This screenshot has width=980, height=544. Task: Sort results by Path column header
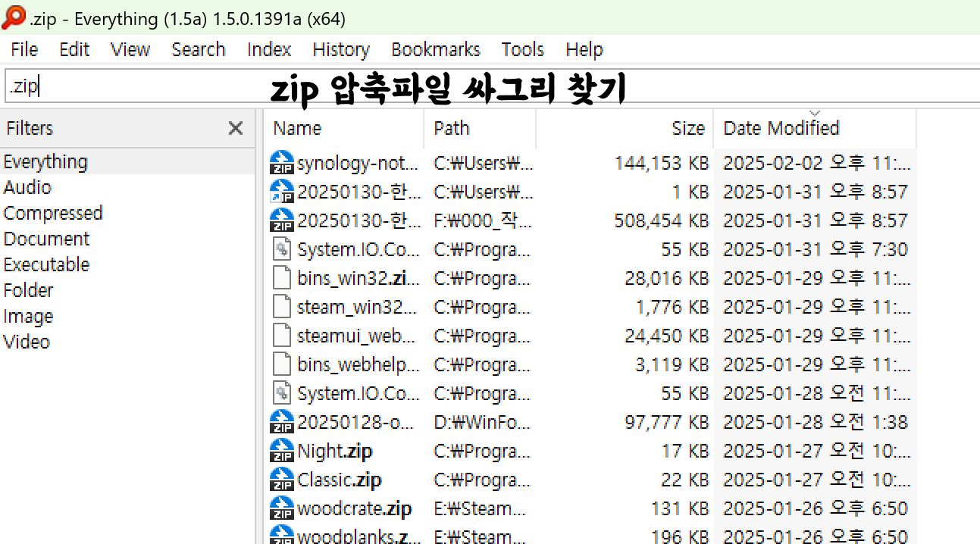[480, 128]
